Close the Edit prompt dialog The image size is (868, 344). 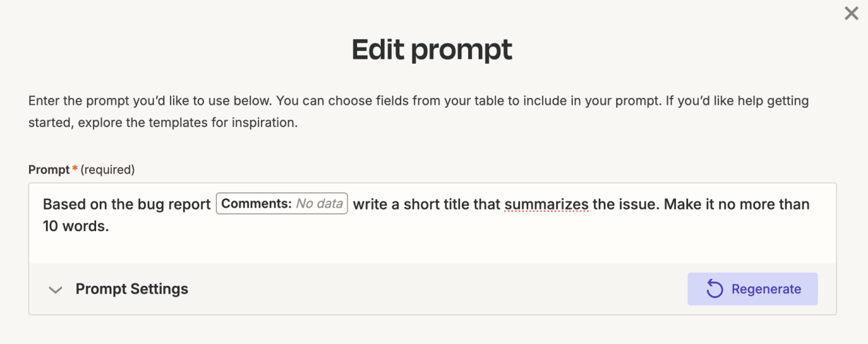(x=851, y=14)
